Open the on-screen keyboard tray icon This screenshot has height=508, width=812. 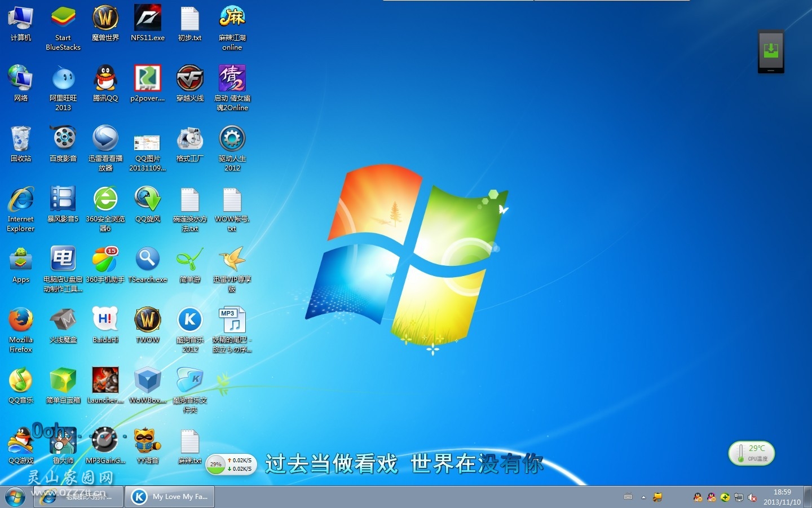point(628,497)
